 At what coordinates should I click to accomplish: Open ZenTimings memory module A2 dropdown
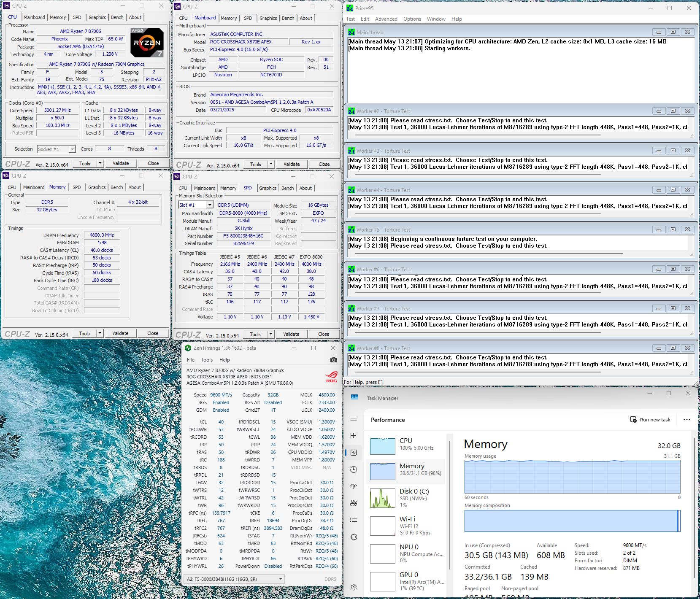pyautogui.click(x=234, y=579)
